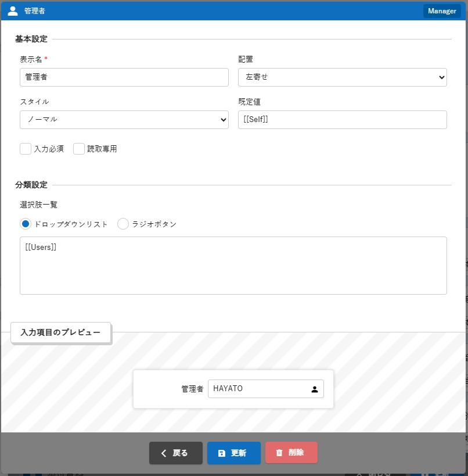This screenshot has height=476, width=468.
Task: Enable the 読取専用 checkbox
Action: [x=79, y=149]
